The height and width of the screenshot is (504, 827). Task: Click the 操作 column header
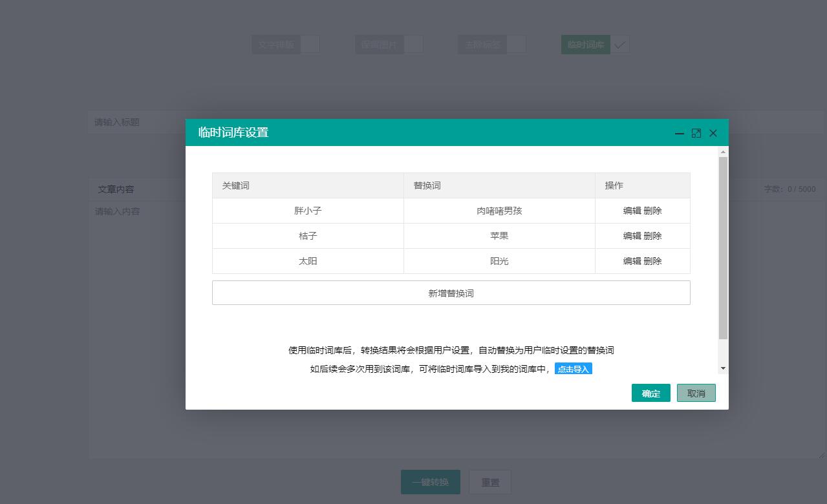tap(643, 185)
